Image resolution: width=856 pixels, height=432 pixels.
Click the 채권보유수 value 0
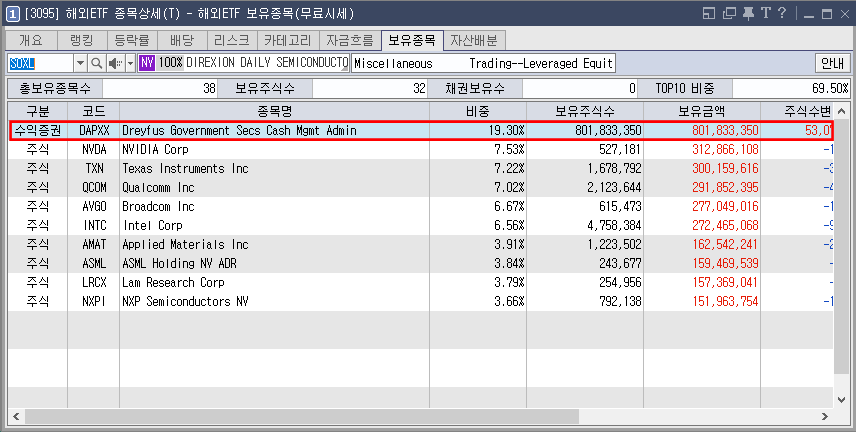[580, 88]
